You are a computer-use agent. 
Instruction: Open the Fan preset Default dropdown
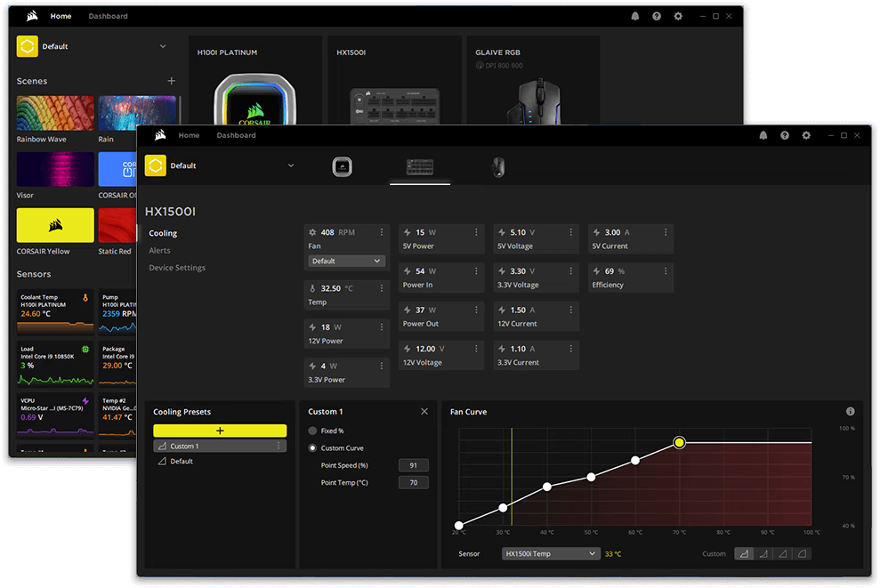coord(347,262)
